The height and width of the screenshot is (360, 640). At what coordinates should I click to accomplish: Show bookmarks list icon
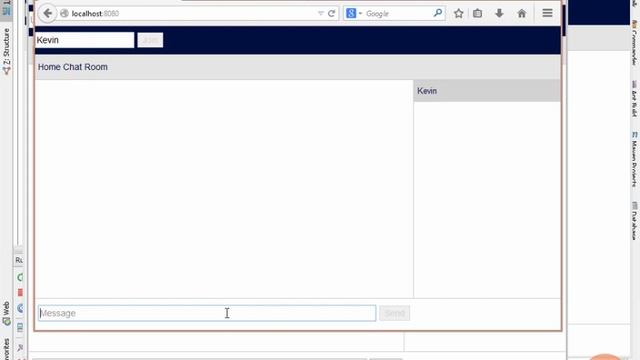click(x=478, y=13)
